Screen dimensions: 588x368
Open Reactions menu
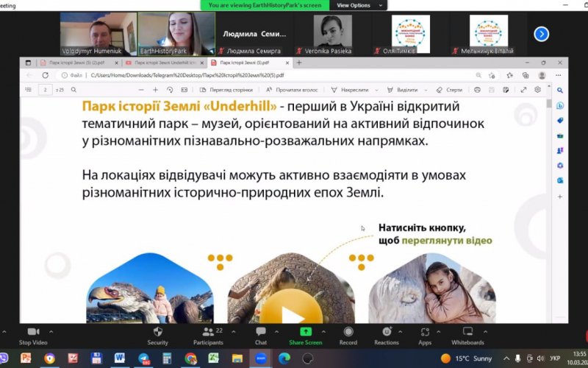coord(387,336)
